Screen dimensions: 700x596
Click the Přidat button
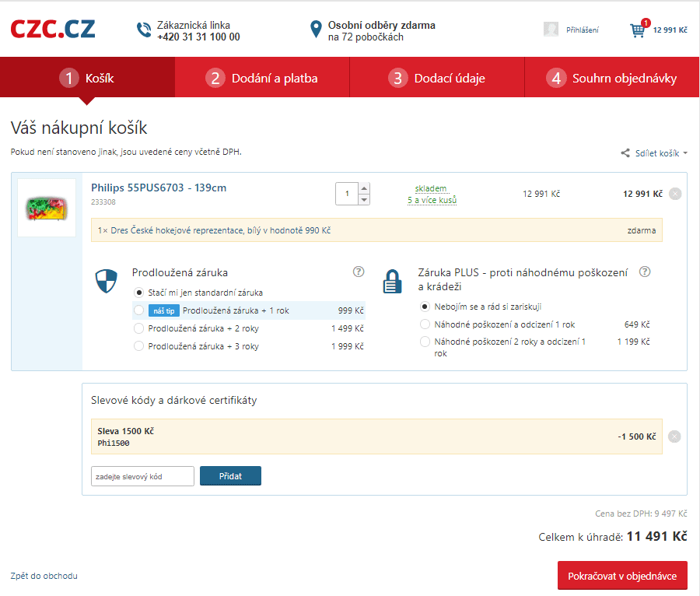230,476
